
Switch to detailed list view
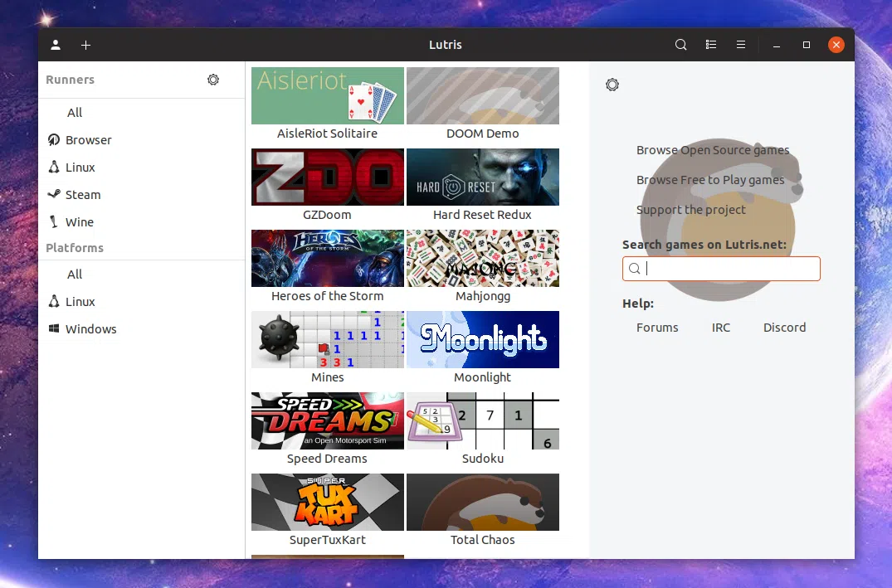[x=711, y=44]
